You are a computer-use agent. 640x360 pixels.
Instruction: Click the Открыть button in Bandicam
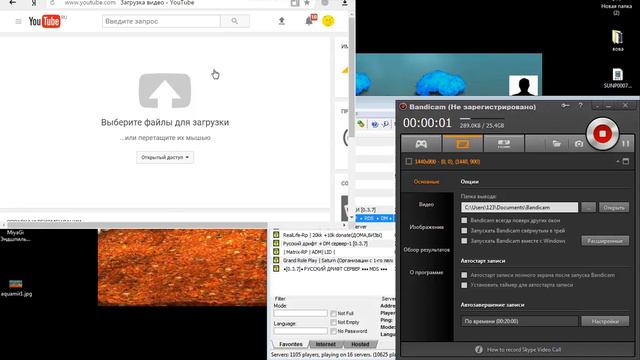pos(614,207)
